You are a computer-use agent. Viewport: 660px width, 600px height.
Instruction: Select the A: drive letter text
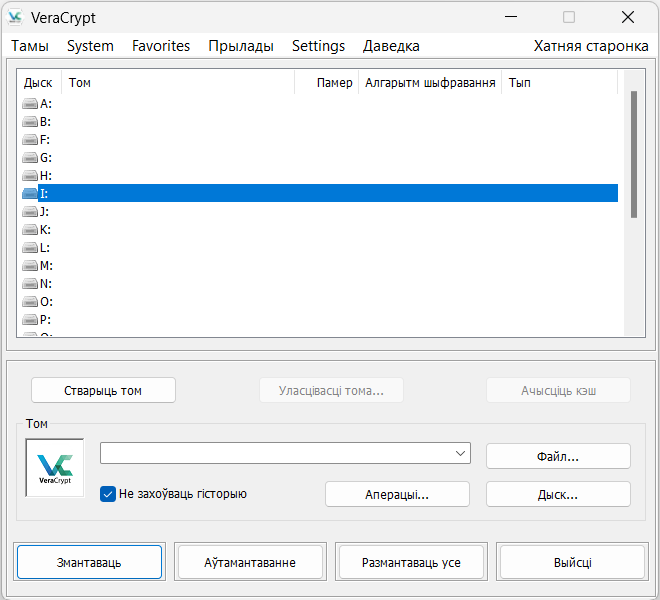46,104
